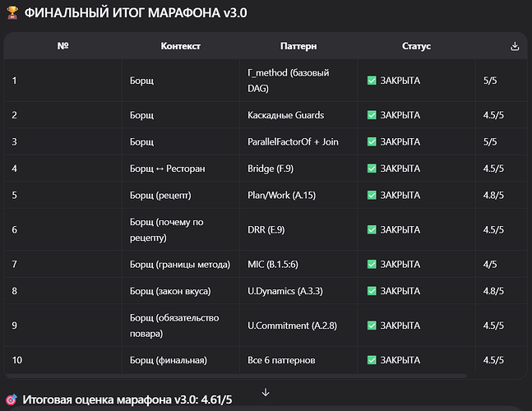Click the green checkmark in ParallelFactorOf row
This screenshot has width=532, height=411.
click(x=372, y=141)
